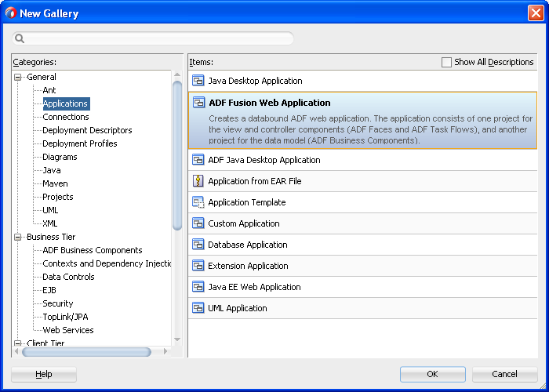Select the Diagrams category
The image size is (549, 392).
coord(60,157)
